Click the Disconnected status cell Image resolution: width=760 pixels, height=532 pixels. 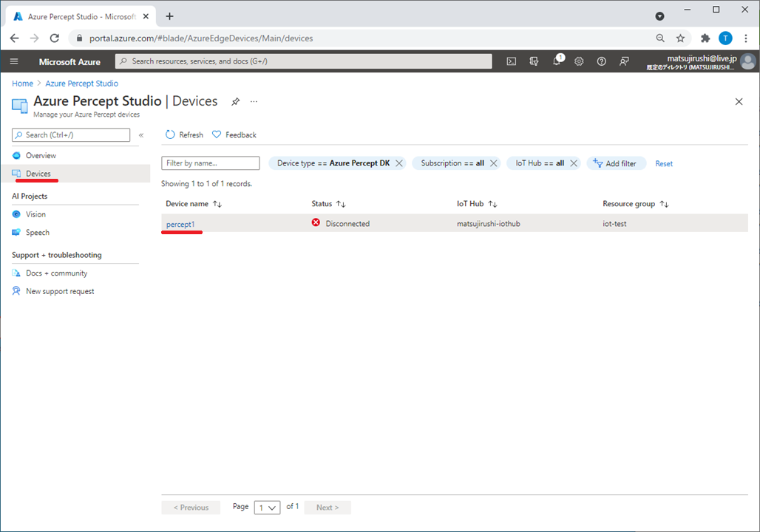tap(340, 223)
